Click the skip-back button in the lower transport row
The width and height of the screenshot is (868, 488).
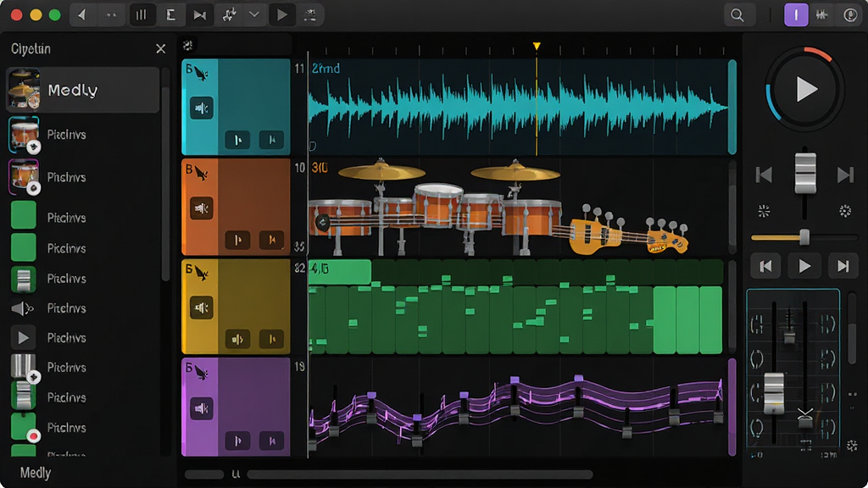(x=766, y=266)
